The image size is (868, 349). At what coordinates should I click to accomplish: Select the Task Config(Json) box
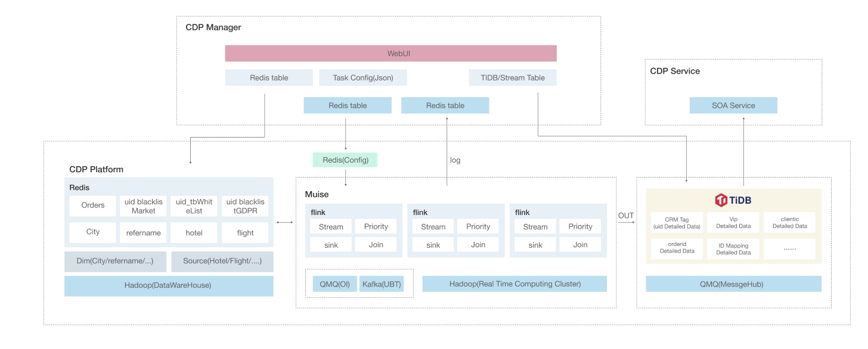click(363, 78)
